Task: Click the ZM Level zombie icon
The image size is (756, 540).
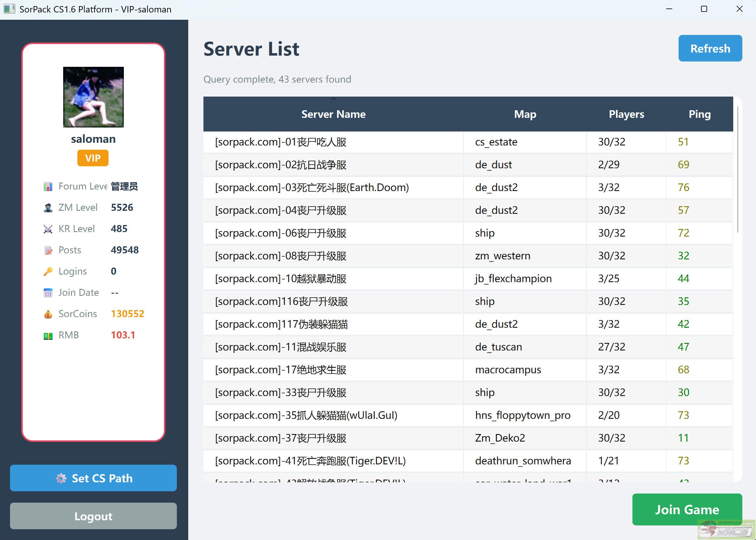Action: pyautogui.click(x=48, y=208)
